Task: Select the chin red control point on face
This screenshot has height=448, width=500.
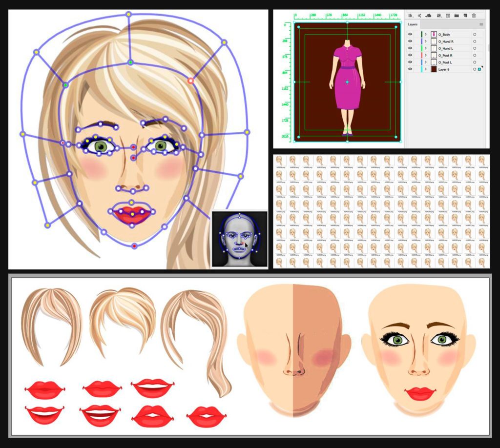Action: [135, 246]
